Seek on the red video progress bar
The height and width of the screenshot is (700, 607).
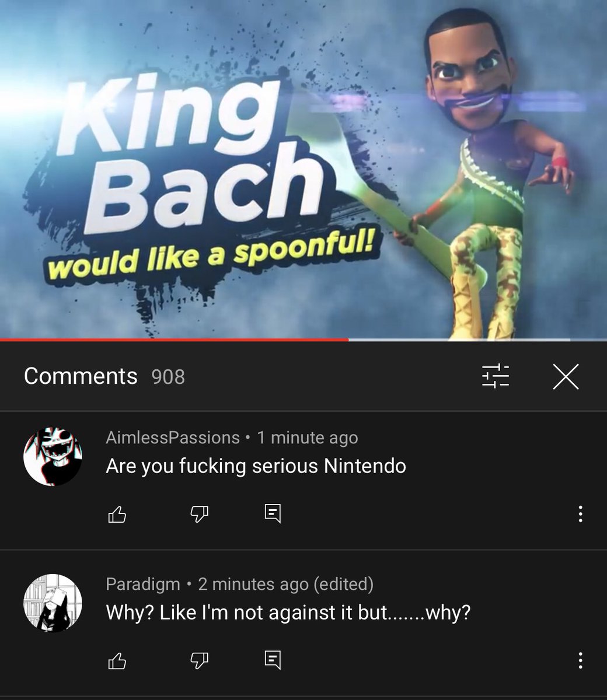pos(175,339)
